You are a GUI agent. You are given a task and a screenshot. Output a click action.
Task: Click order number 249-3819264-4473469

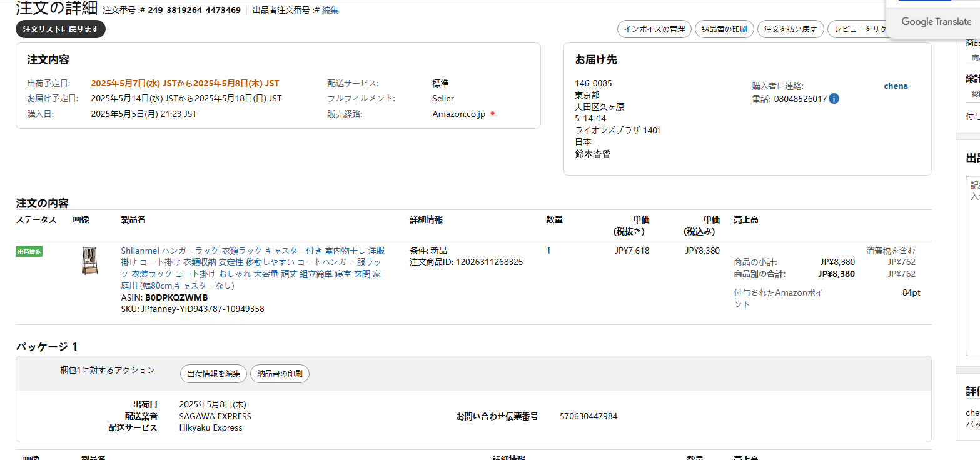click(x=194, y=11)
